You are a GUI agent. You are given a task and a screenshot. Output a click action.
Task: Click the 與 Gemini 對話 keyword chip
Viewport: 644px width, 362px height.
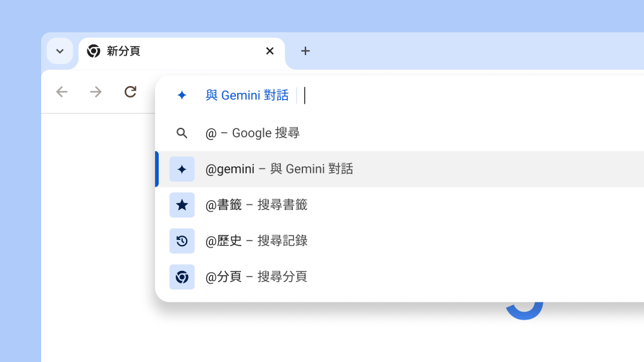(x=247, y=96)
